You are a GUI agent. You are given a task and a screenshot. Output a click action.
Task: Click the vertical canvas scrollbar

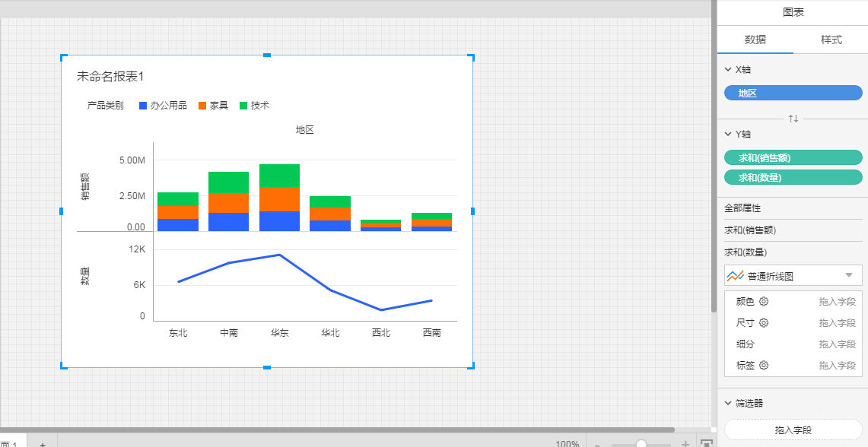click(x=714, y=155)
